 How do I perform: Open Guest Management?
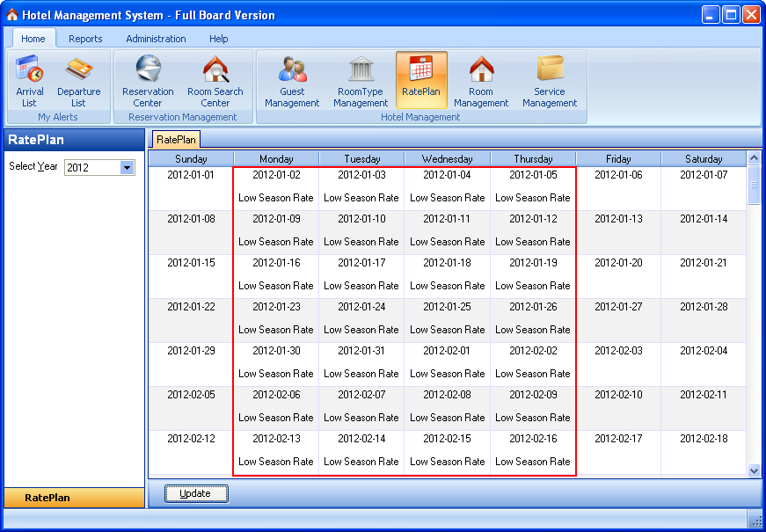292,80
